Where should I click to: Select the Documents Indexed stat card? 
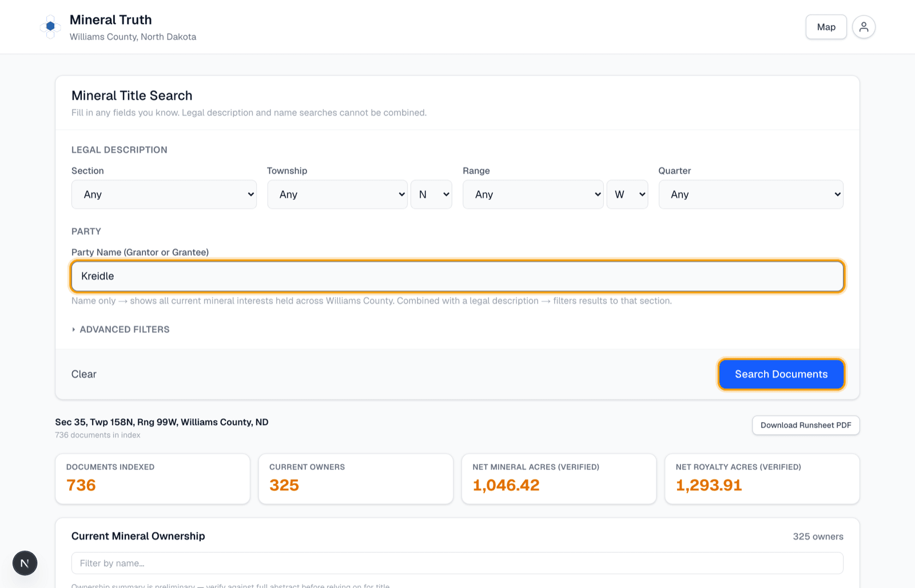point(153,479)
